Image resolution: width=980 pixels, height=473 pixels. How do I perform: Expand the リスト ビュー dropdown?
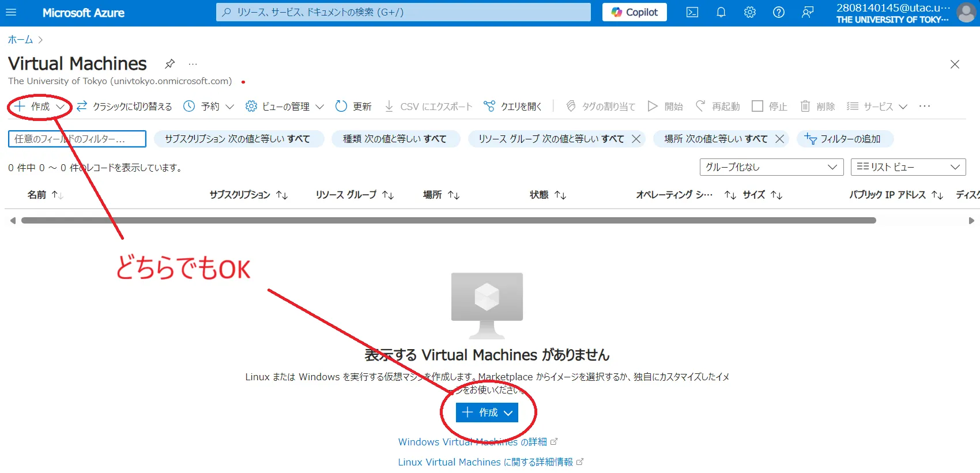(x=907, y=167)
